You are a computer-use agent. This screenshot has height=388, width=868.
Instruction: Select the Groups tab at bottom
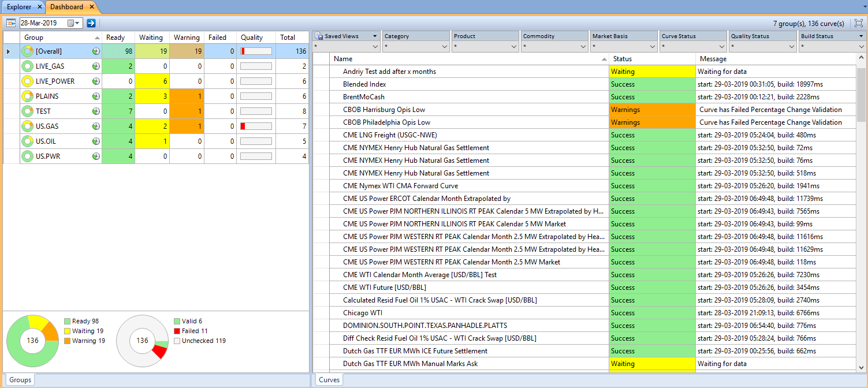pyautogui.click(x=20, y=380)
